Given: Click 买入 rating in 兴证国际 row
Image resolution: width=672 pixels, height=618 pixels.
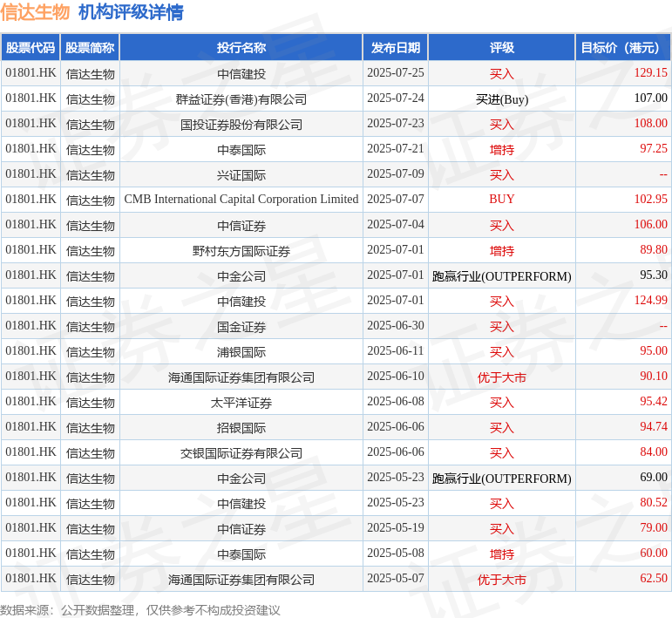Looking at the screenshot, I should [x=502, y=175].
